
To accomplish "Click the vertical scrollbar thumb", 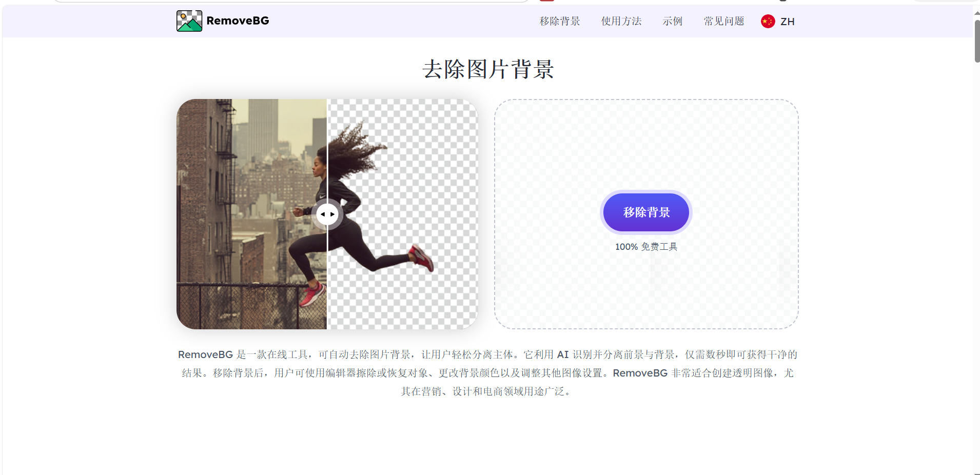I will (x=976, y=41).
